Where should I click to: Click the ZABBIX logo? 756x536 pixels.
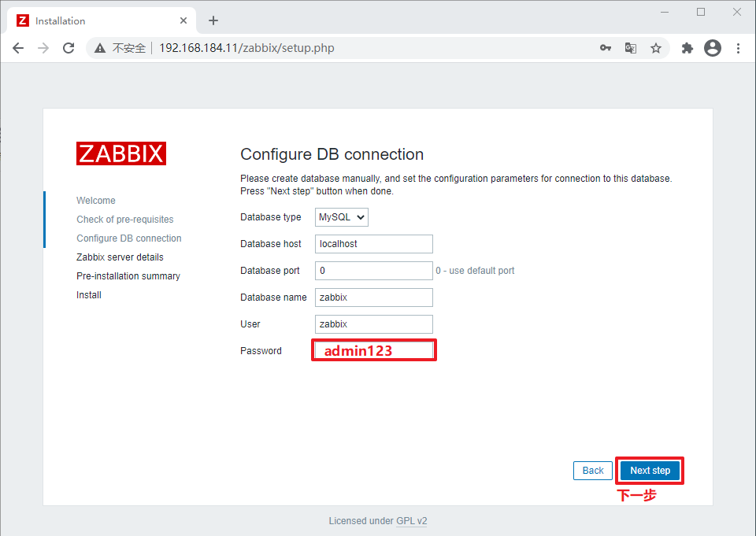pyautogui.click(x=121, y=153)
